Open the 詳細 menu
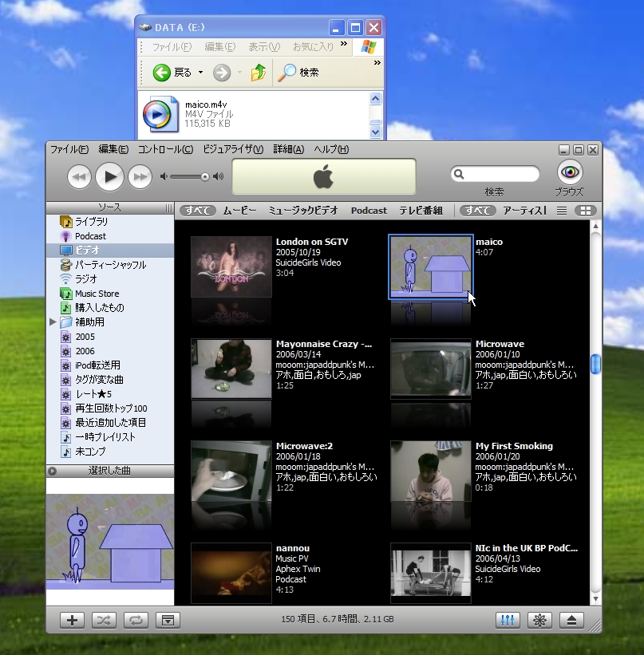The height and width of the screenshot is (655, 644). point(289,149)
